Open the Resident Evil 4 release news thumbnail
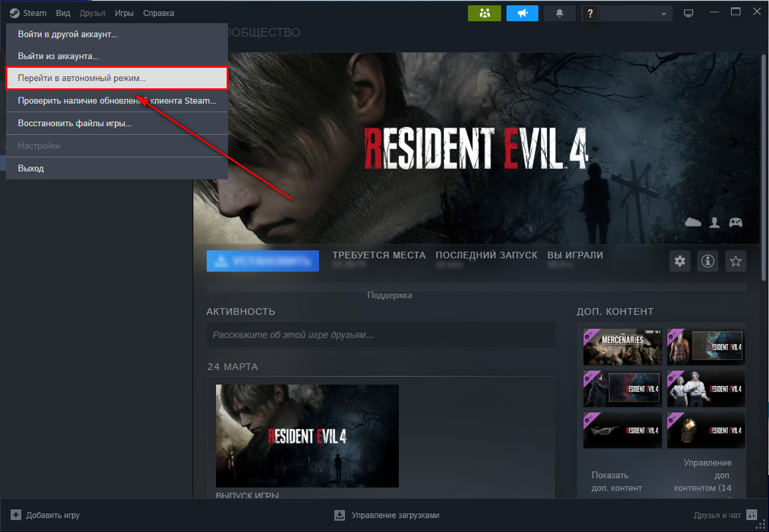The image size is (769, 532). click(x=307, y=436)
